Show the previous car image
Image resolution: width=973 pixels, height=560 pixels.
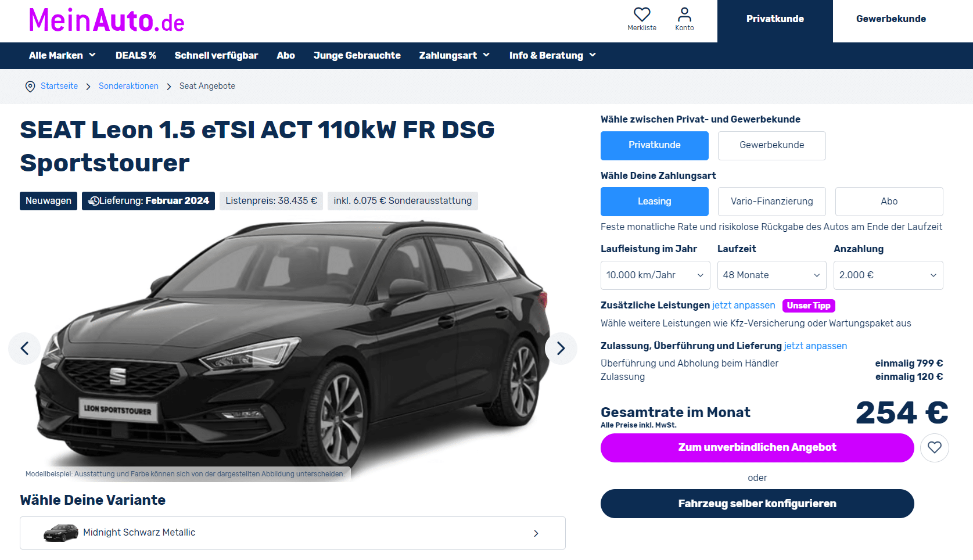(x=24, y=348)
